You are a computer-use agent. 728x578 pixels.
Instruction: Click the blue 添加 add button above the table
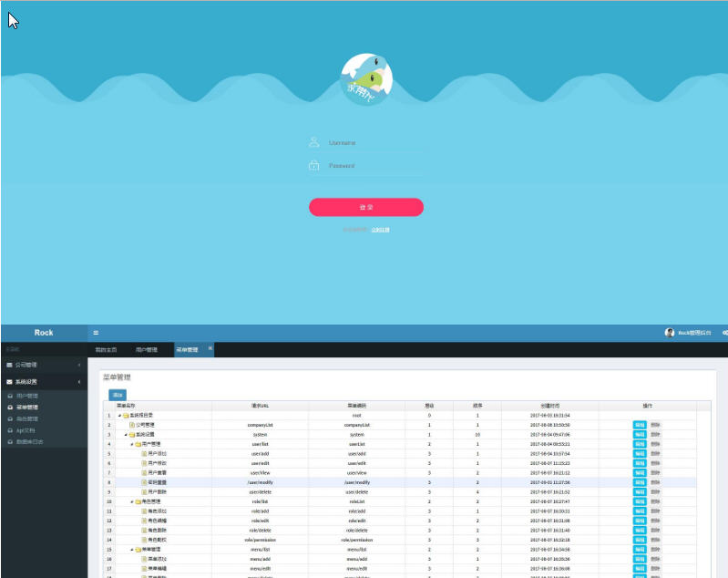pos(118,395)
